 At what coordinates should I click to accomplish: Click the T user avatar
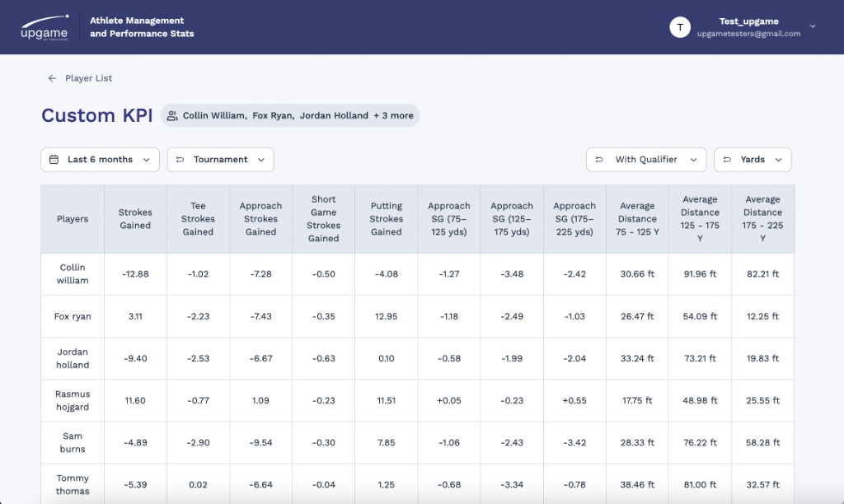coord(680,27)
